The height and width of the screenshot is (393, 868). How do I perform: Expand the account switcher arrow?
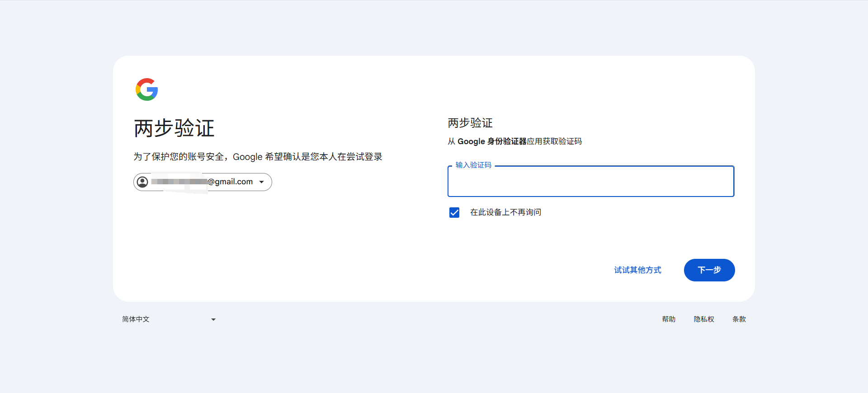(261, 182)
